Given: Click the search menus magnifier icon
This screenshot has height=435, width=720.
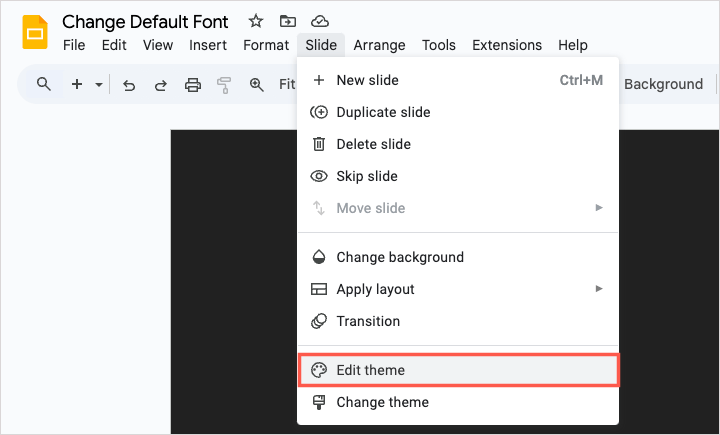Looking at the screenshot, I should [x=44, y=84].
